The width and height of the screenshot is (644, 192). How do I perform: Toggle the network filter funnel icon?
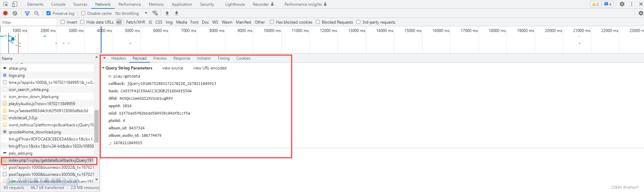[27, 13]
